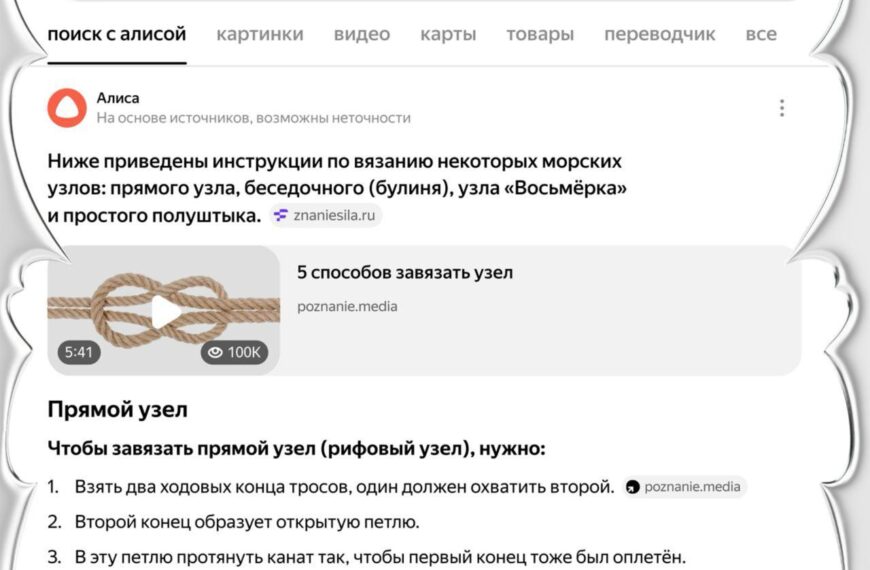
Task: Switch to the картинки tab
Action: tap(260, 34)
